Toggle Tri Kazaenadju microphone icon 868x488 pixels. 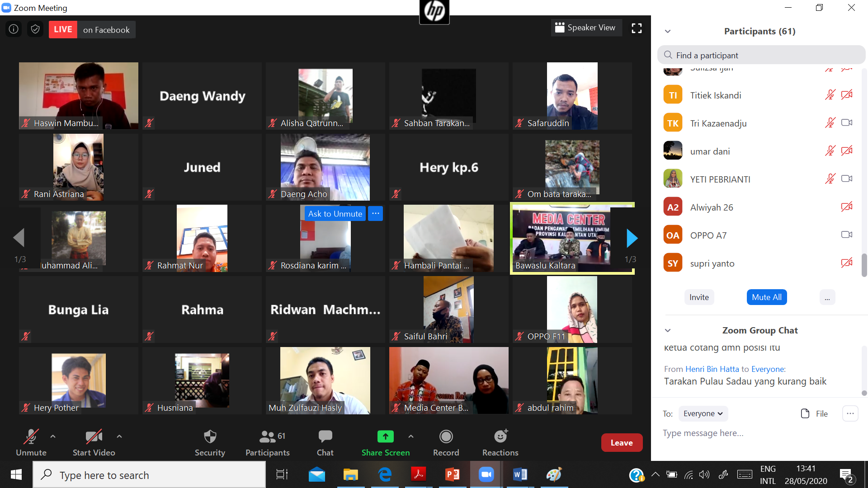(830, 123)
